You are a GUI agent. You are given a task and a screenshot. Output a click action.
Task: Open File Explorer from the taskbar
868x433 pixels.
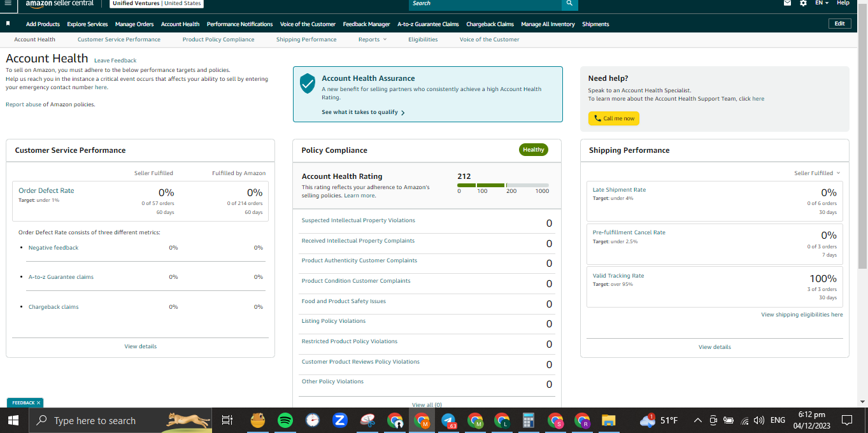pos(609,420)
